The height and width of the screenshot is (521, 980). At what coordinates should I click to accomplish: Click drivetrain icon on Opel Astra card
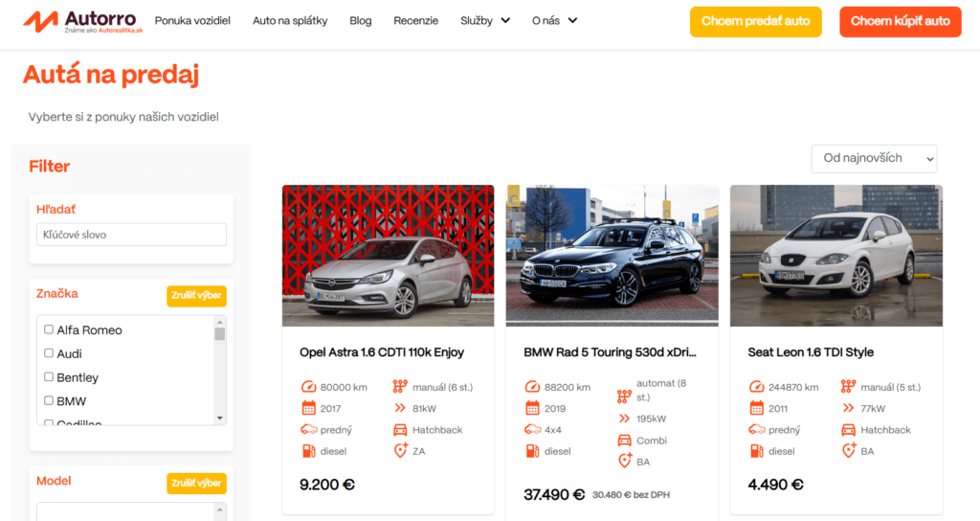[309, 430]
